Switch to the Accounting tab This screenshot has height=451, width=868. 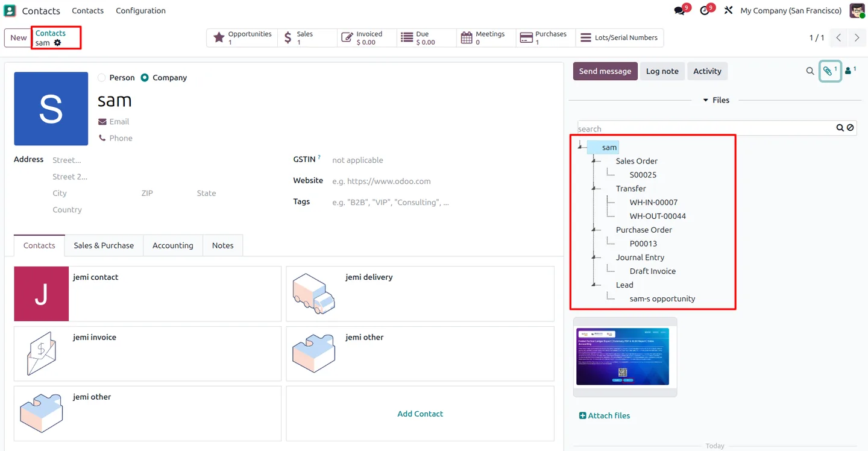click(x=173, y=245)
